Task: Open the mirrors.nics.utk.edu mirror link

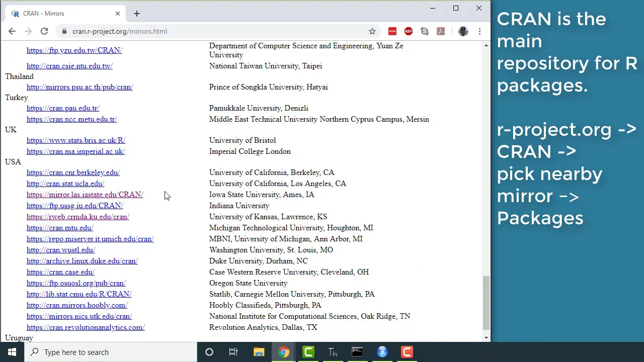Action: pos(79,316)
